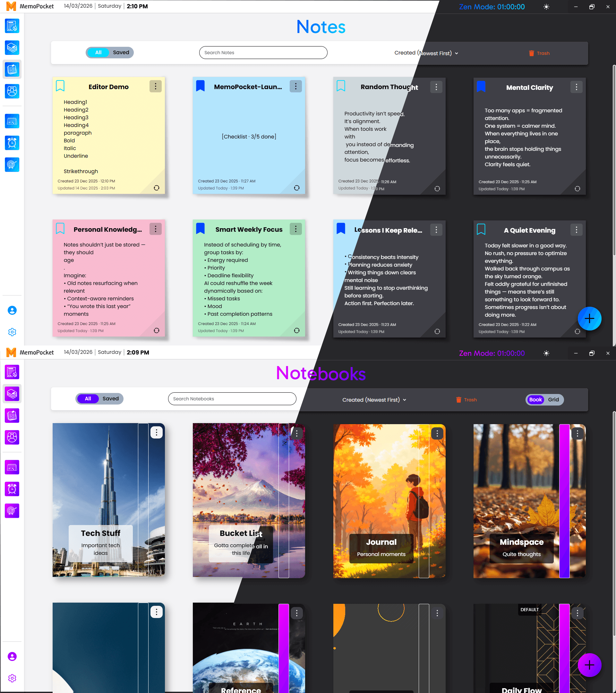
Task: Toggle bookmark on Editor Demo note
Action: (x=60, y=86)
